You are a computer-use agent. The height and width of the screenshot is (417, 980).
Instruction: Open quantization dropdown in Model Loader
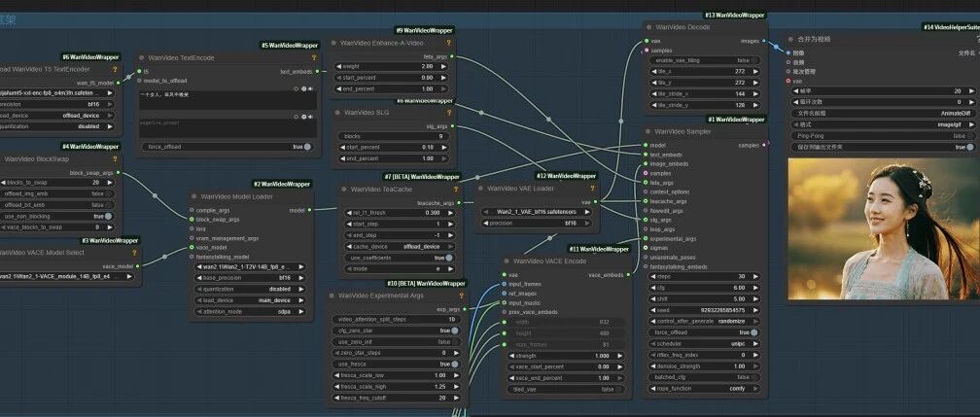point(251,289)
